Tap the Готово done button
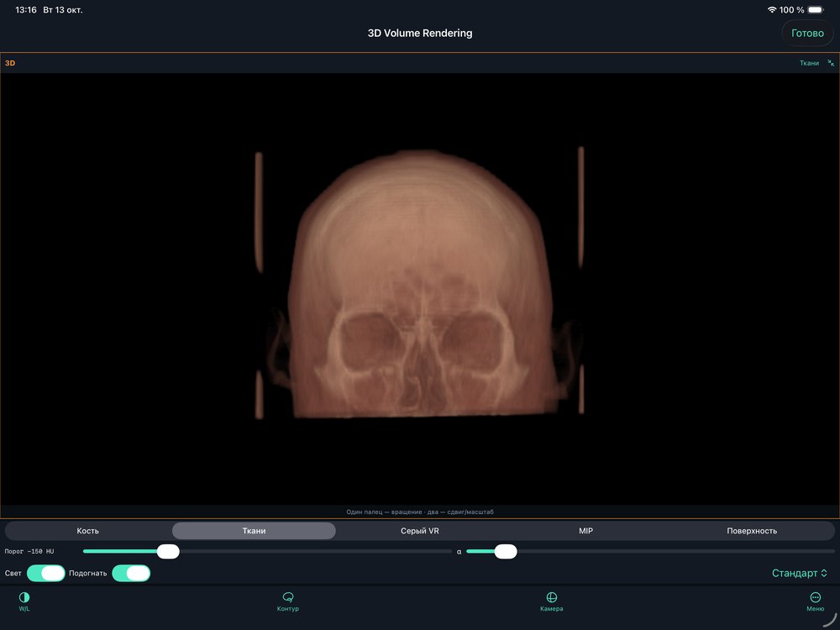This screenshot has height=630, width=840. coord(807,34)
